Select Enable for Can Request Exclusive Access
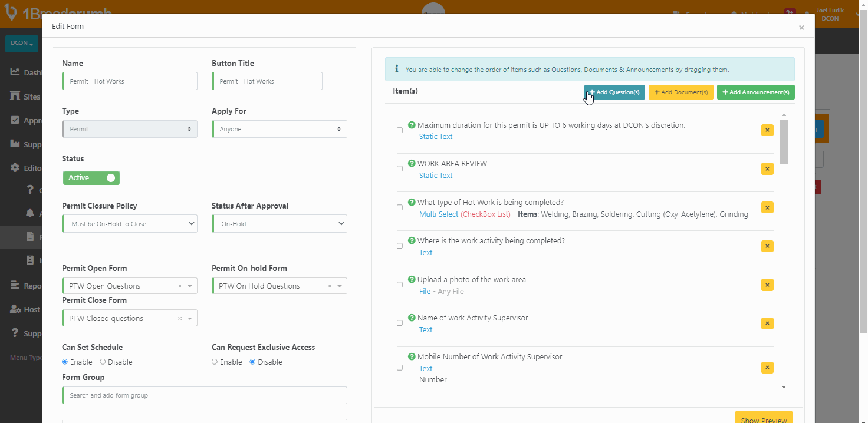Viewport: 868px width, 423px height. [215, 362]
